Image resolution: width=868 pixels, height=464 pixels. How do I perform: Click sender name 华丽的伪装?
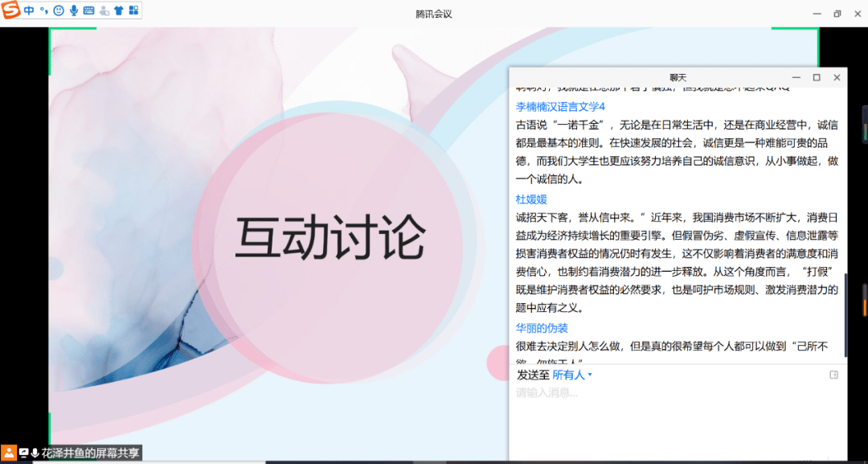tap(542, 328)
